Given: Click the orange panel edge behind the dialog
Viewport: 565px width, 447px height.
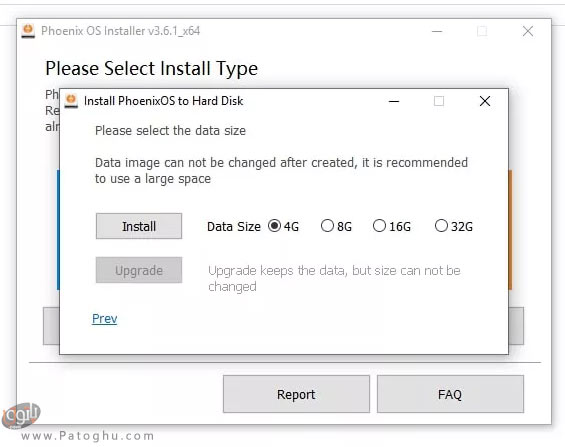Looking at the screenshot, I should (510, 230).
